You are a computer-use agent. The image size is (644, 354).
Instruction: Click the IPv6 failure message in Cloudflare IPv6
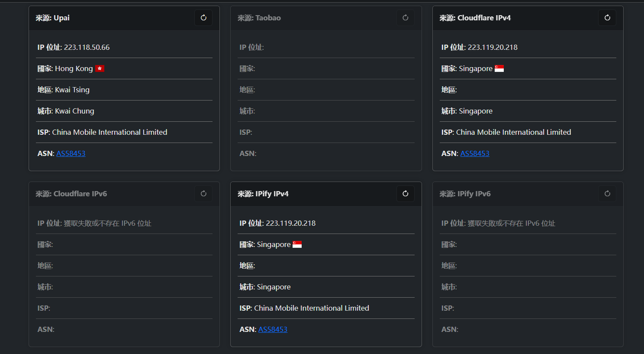(x=107, y=223)
